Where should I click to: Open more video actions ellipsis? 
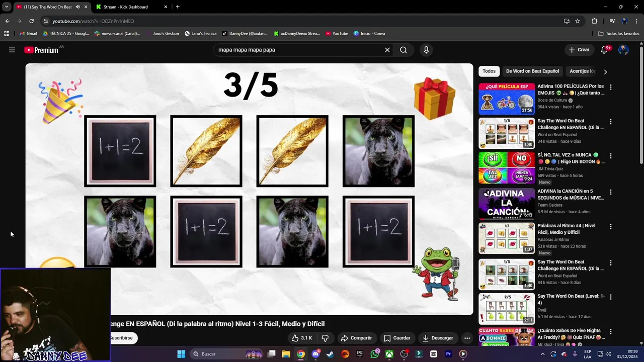(x=467, y=338)
